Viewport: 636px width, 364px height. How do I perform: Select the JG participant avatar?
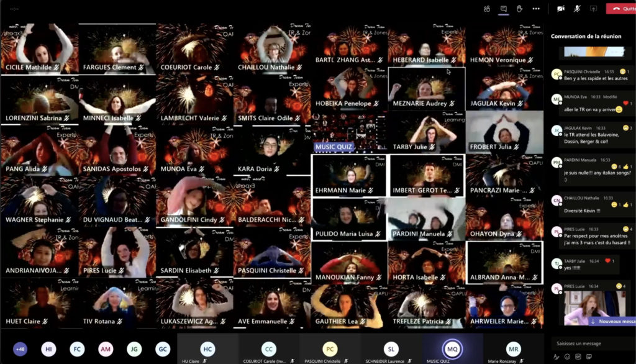pos(134,349)
